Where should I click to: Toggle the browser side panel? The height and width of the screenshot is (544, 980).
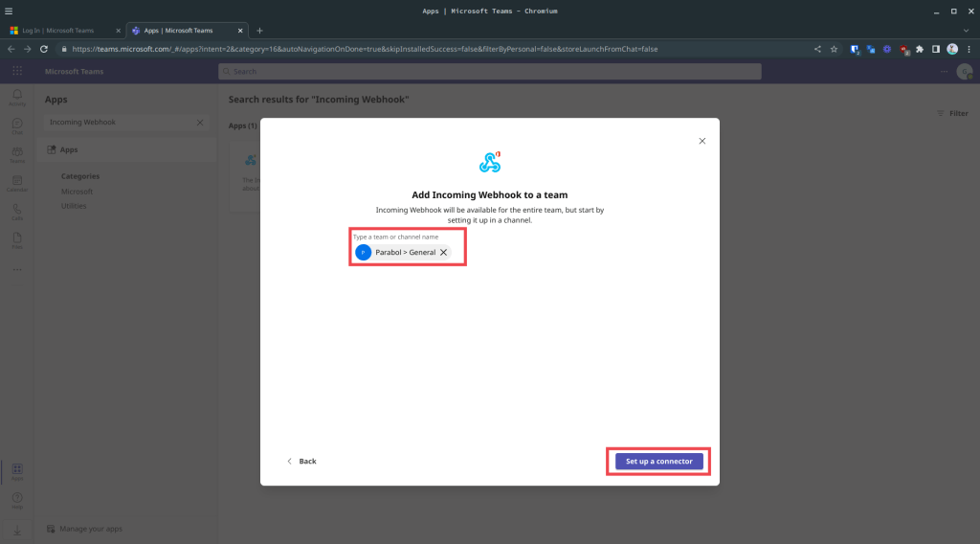coord(936,50)
